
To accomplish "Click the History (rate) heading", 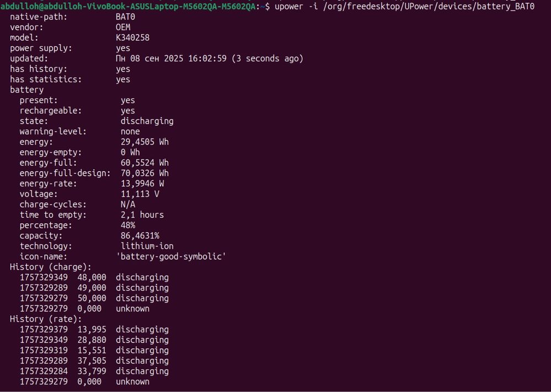I will point(46,319).
